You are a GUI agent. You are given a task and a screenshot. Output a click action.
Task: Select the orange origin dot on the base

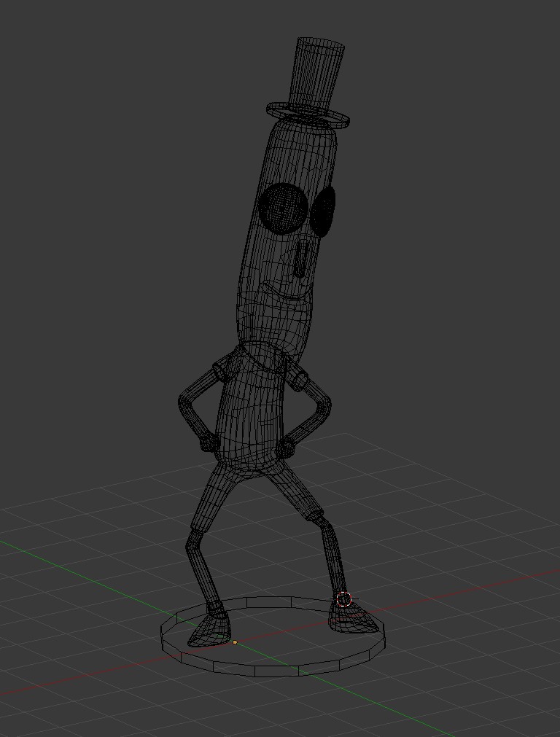[x=235, y=642]
